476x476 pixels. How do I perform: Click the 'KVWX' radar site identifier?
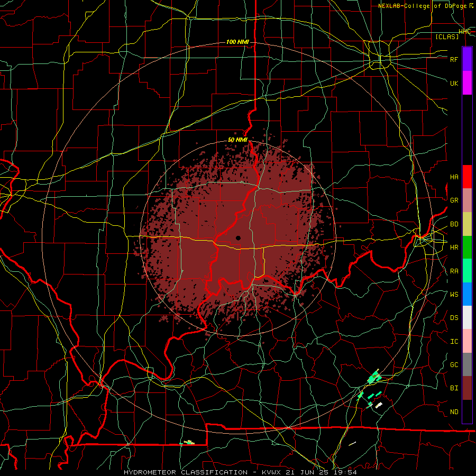272,472
